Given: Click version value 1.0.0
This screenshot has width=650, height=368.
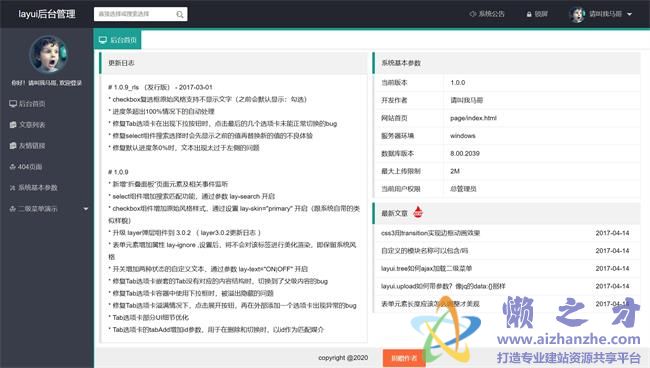Looking at the screenshot, I should [458, 82].
